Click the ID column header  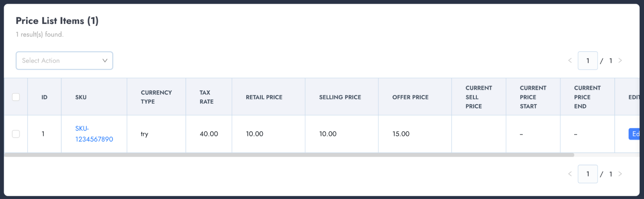[x=44, y=97]
